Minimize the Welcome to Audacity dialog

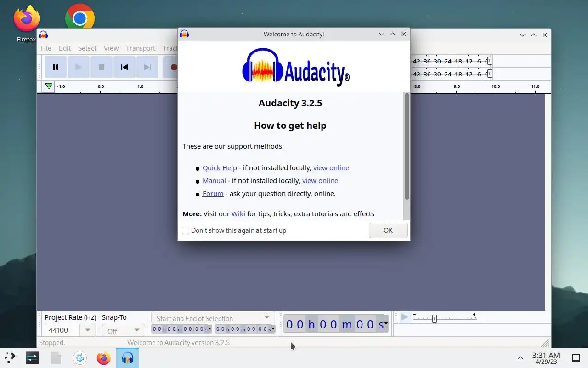pyautogui.click(x=382, y=34)
